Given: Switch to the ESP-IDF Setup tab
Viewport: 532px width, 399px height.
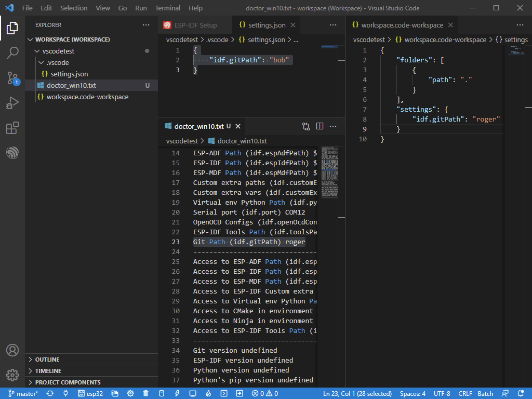Looking at the screenshot, I should pos(196,24).
